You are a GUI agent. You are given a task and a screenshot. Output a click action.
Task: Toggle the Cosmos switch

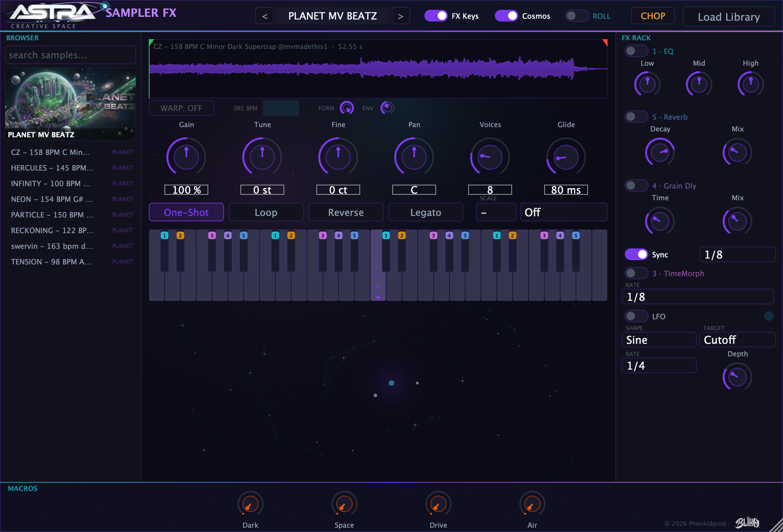tap(506, 16)
